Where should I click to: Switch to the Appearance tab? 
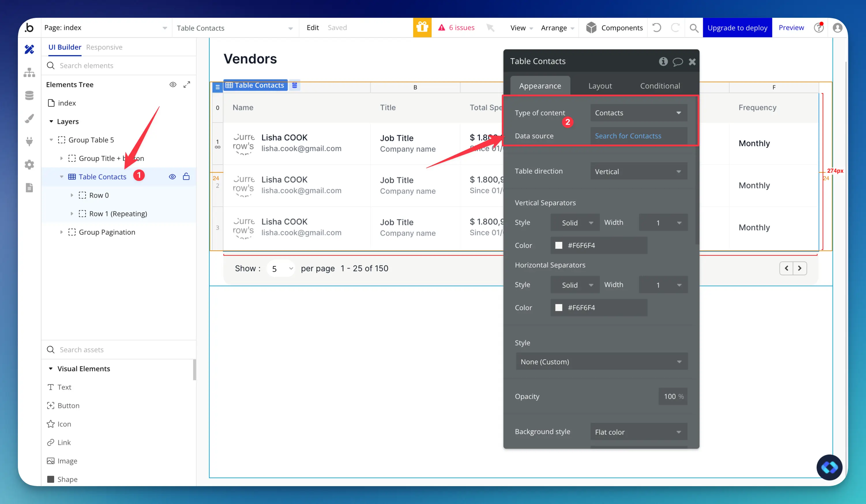(540, 86)
